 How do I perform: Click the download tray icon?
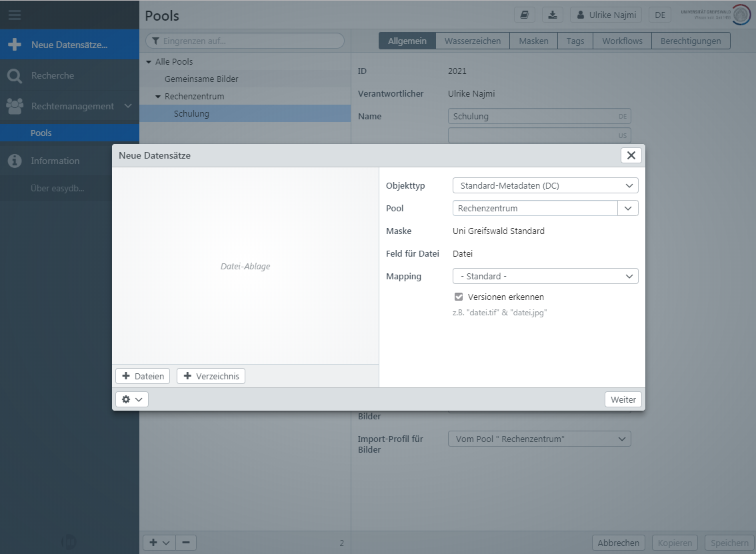[x=553, y=15]
